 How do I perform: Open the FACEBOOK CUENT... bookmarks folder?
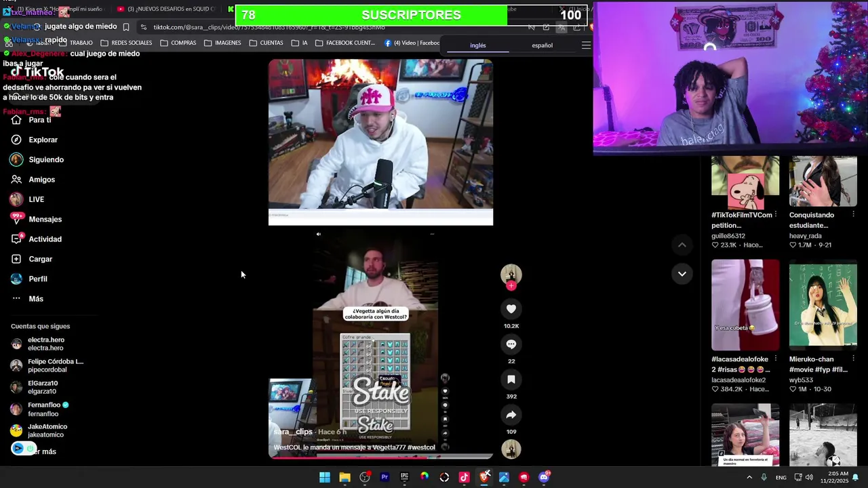pyautogui.click(x=345, y=43)
